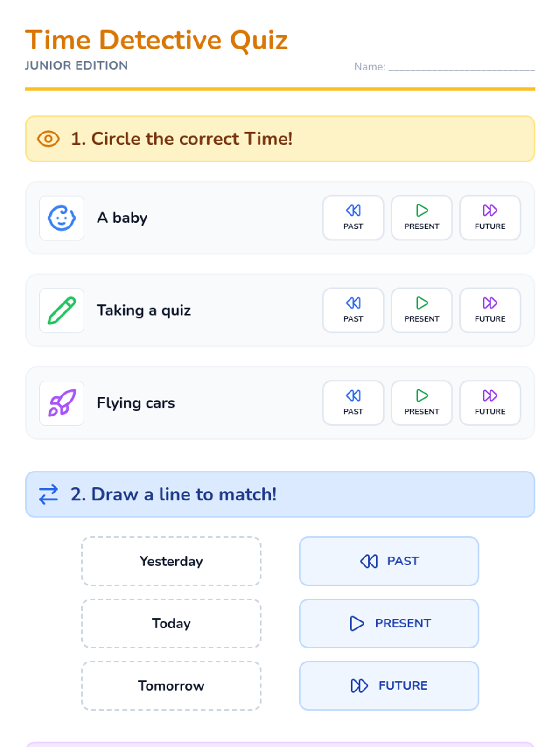Click the baby face icon

pos(62,218)
